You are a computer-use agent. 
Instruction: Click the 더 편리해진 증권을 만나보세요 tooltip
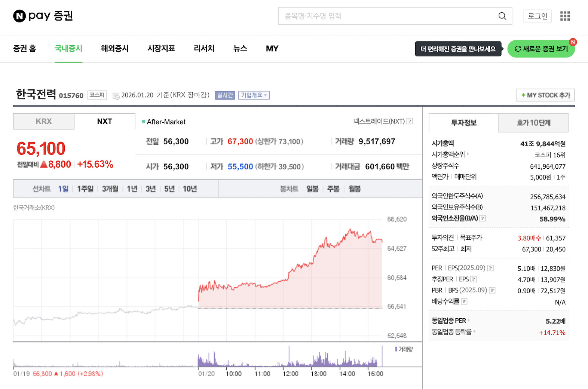pyautogui.click(x=458, y=49)
